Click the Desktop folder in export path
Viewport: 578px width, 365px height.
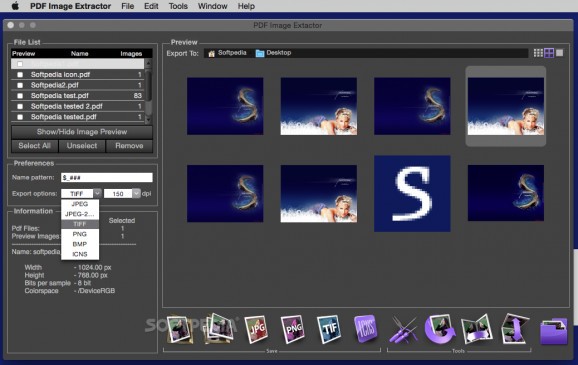point(274,53)
